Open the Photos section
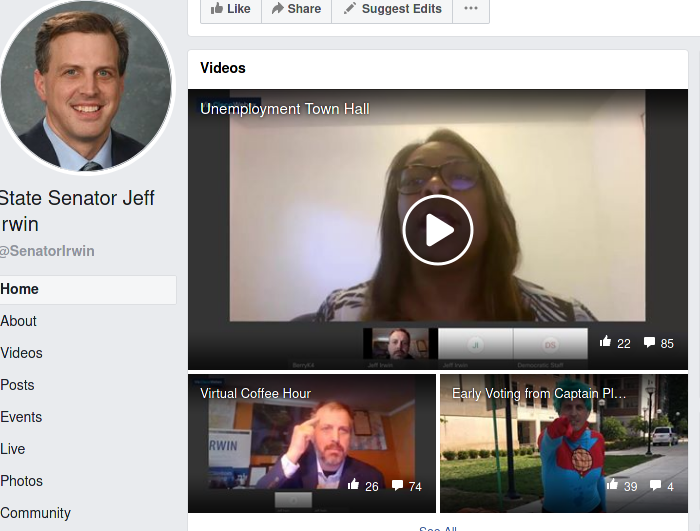Screen dimensions: 700x531 (x=21, y=481)
